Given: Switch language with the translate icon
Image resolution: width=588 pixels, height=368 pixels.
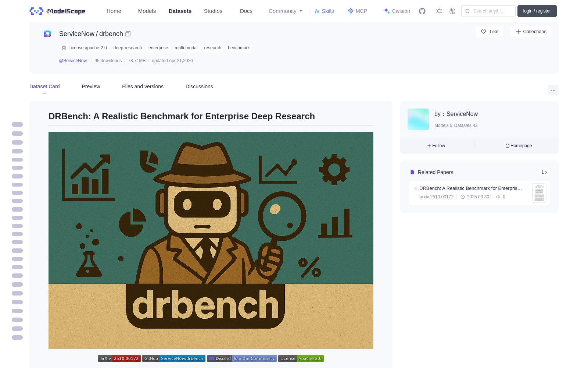Looking at the screenshot, I should pyautogui.click(x=453, y=11).
